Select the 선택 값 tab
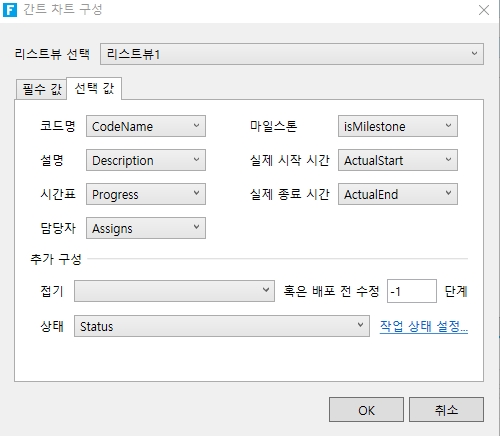This screenshot has height=436, width=500. (x=94, y=88)
